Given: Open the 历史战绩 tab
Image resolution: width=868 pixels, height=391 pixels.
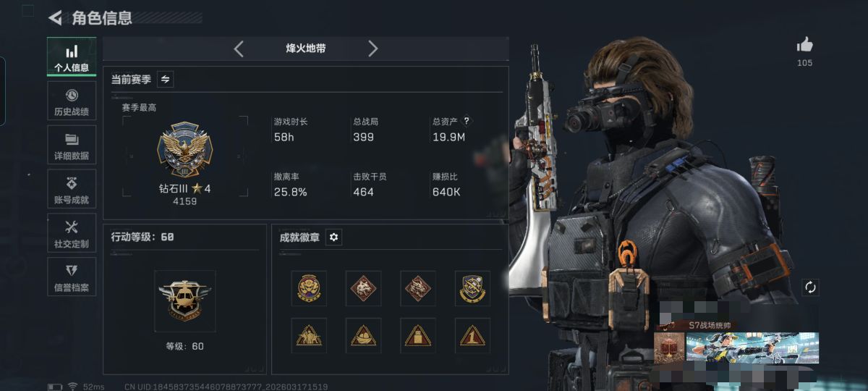Looking at the screenshot, I should click(x=72, y=101).
